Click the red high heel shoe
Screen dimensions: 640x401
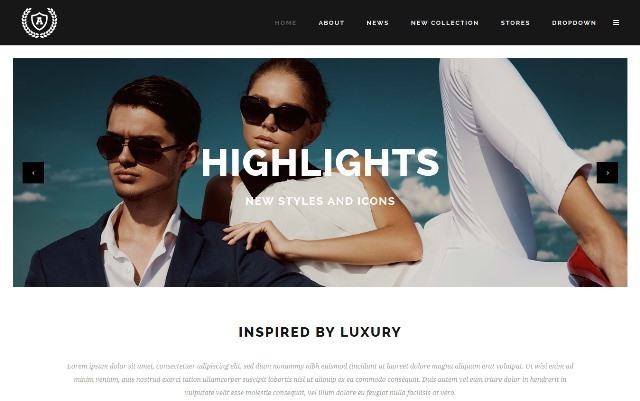click(x=588, y=267)
